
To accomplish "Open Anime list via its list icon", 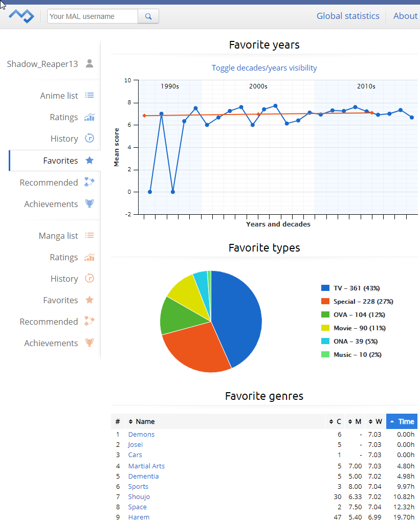I will point(90,96).
